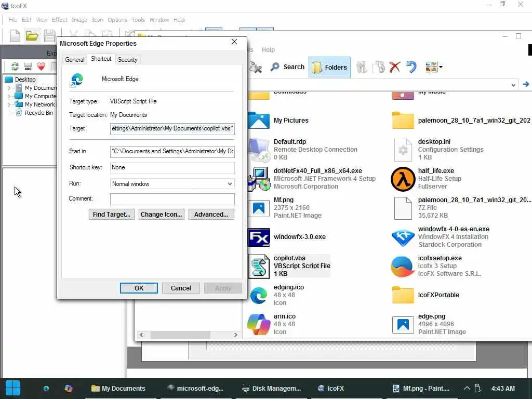The width and height of the screenshot is (532, 399).
Task: Open the IcoFX Tools menu
Action: coord(138,20)
